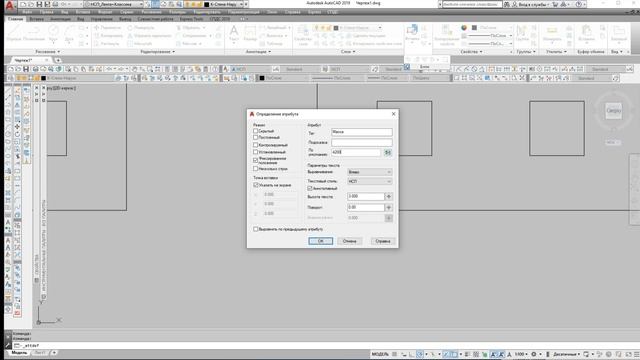Viewport: 640px width, 360px height.
Task: Confirm the attribute dialog with OK
Action: (320, 241)
